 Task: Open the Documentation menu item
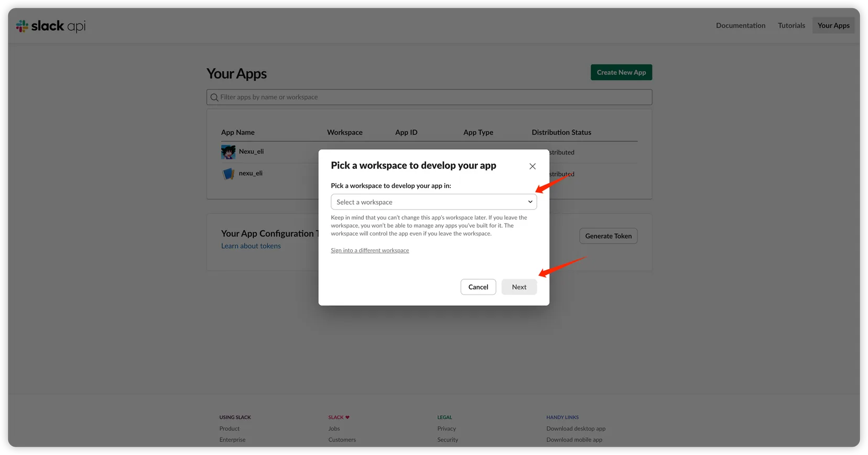point(740,26)
